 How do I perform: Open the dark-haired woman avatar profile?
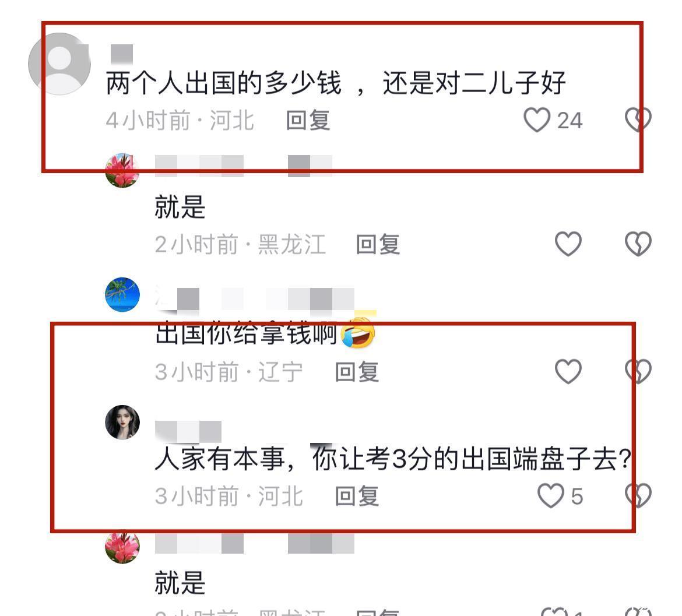pyautogui.click(x=122, y=422)
